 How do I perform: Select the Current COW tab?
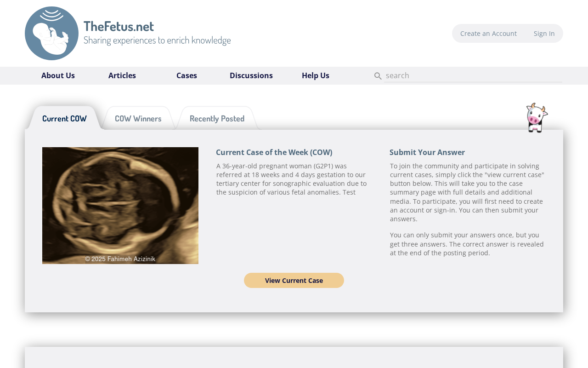pyautogui.click(x=64, y=118)
